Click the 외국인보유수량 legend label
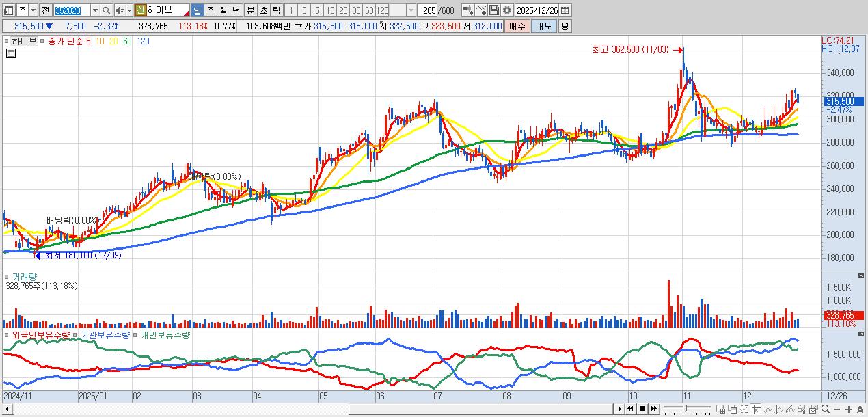This screenshot has height=417, width=868. tap(40, 335)
